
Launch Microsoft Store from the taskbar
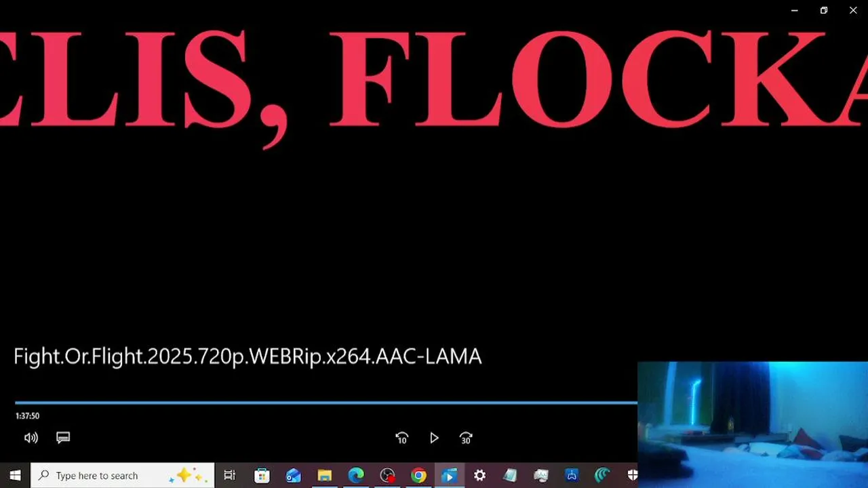coord(262,476)
